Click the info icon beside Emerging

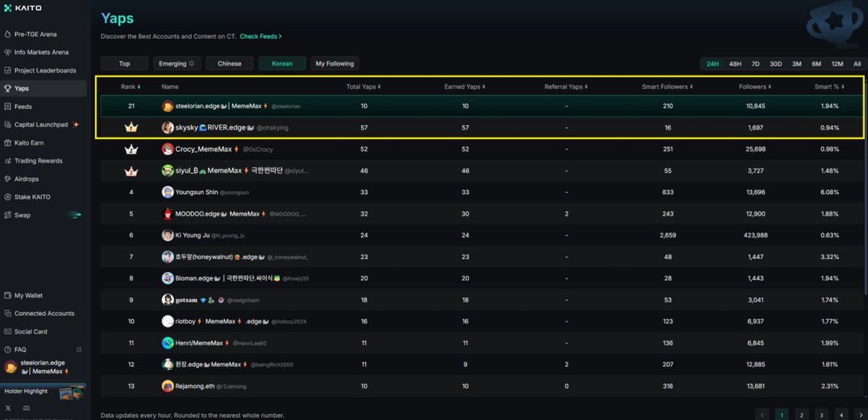tap(192, 64)
